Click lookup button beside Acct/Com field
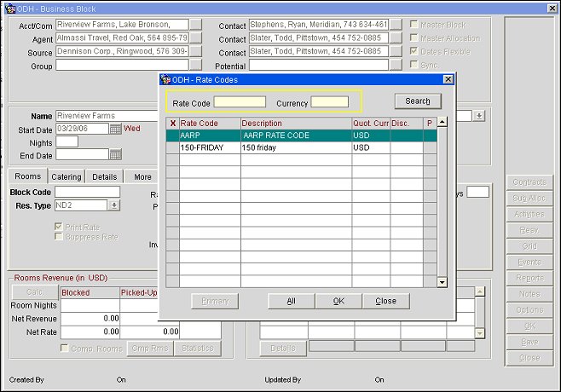This screenshot has height=392, width=561. 196,26
